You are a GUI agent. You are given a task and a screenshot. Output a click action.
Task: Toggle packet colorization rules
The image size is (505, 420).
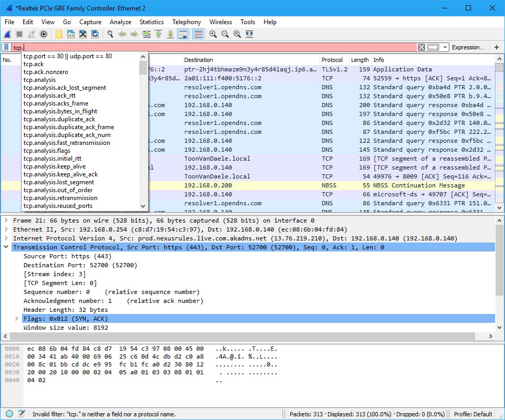[x=198, y=34]
